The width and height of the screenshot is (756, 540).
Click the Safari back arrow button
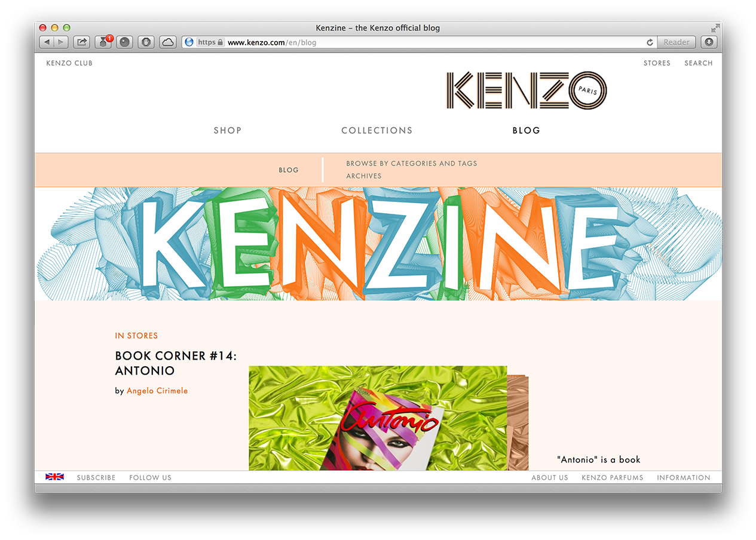point(47,42)
